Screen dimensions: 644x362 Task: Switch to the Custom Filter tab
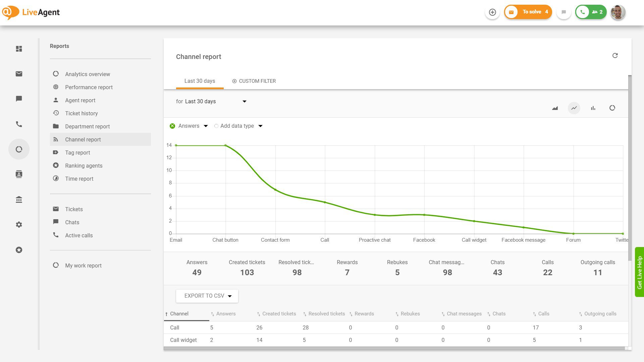pos(254,81)
